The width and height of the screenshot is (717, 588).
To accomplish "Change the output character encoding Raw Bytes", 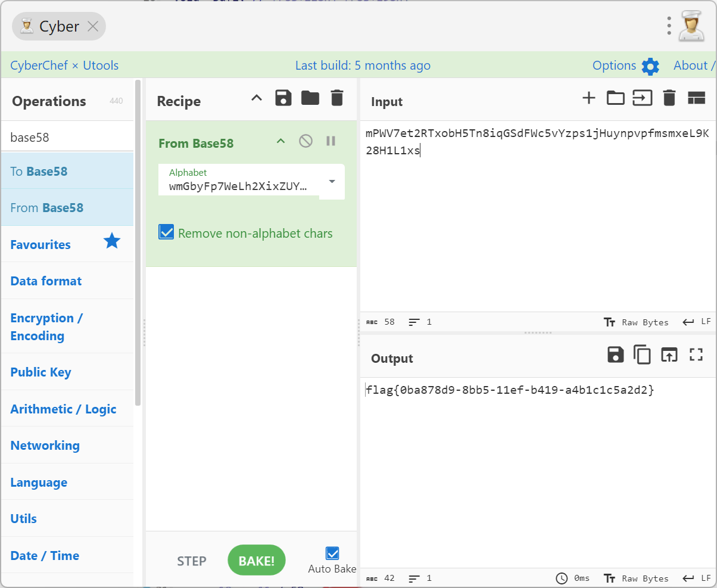I will coord(636,578).
